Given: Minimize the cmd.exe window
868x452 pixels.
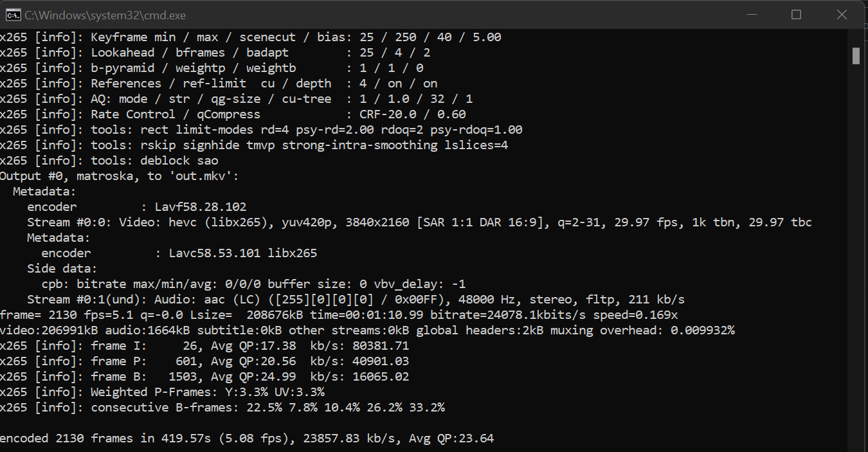Looking at the screenshot, I should pyautogui.click(x=751, y=15).
